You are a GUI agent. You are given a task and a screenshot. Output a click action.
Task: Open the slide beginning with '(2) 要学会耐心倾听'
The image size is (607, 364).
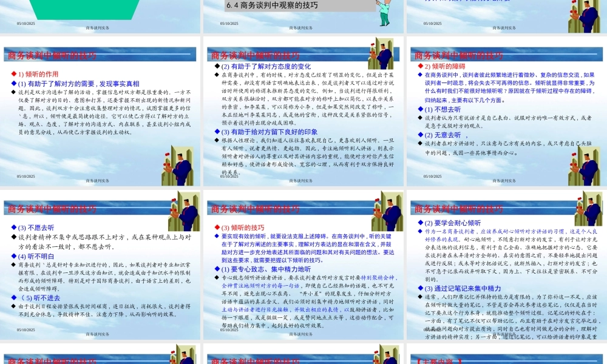(507, 265)
